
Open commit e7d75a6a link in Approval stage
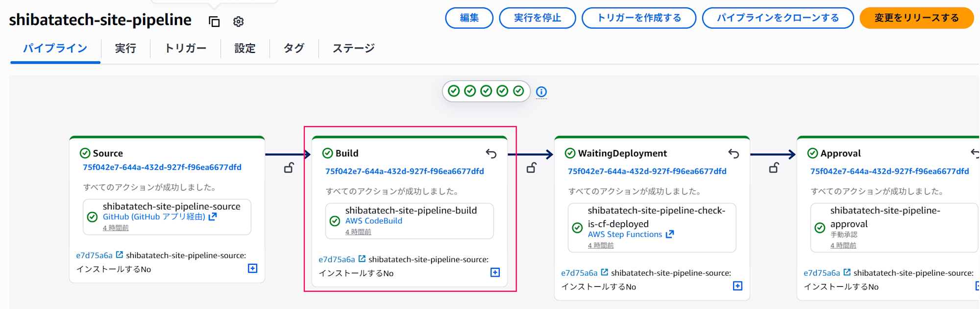[x=822, y=273]
